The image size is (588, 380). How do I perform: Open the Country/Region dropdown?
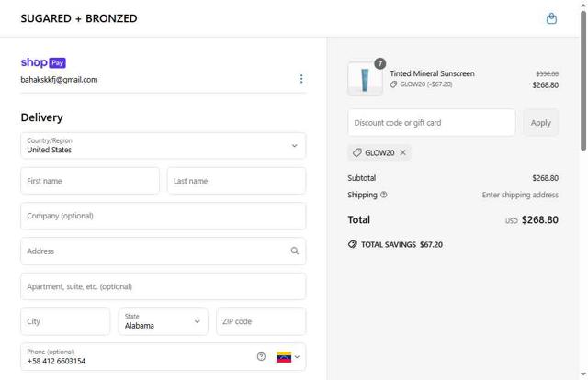click(x=164, y=145)
